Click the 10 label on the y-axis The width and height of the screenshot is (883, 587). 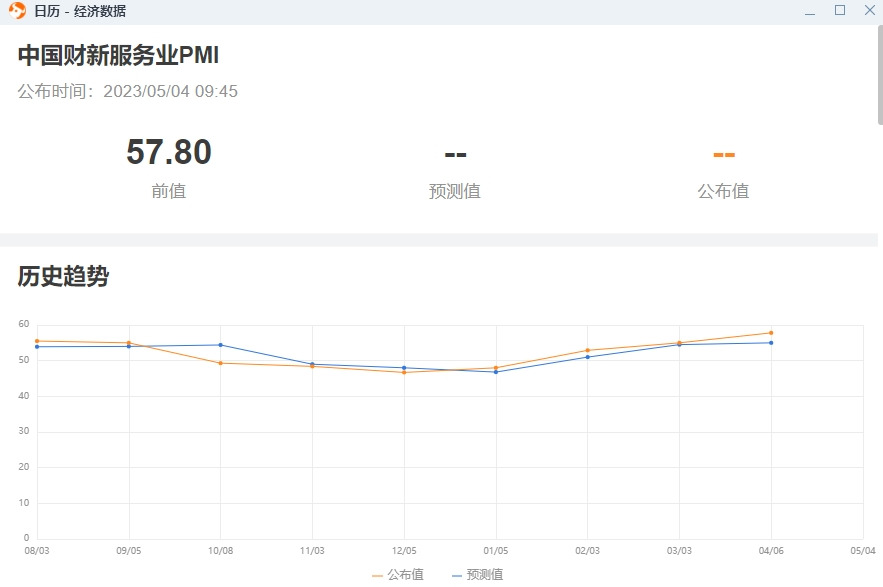(24, 503)
